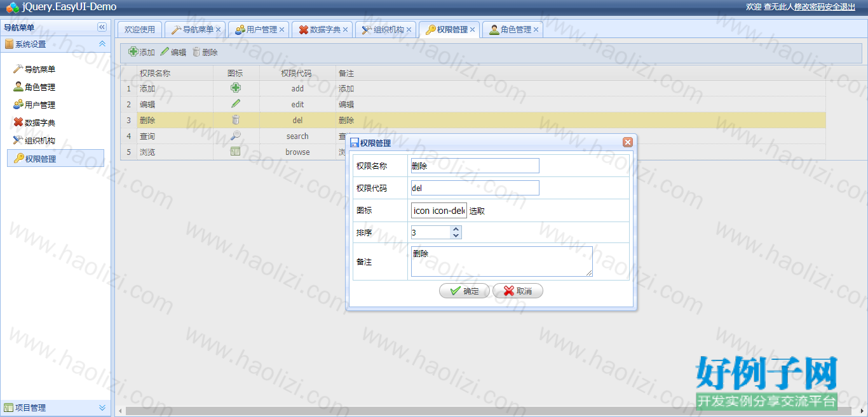This screenshot has height=417, width=868.
Task: Click the pencil 编辑 toolbar icon
Action: [x=165, y=52]
